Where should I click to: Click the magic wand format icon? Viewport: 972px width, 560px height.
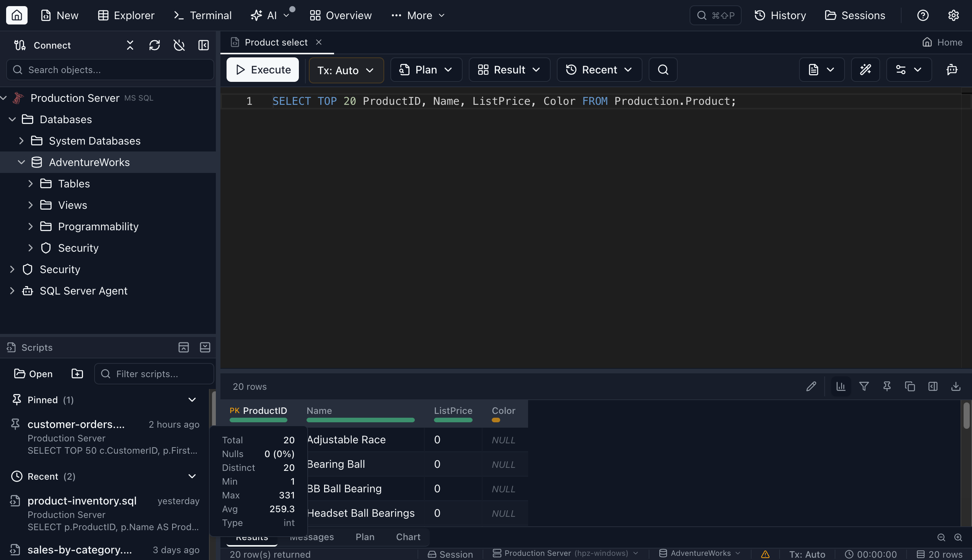point(865,70)
